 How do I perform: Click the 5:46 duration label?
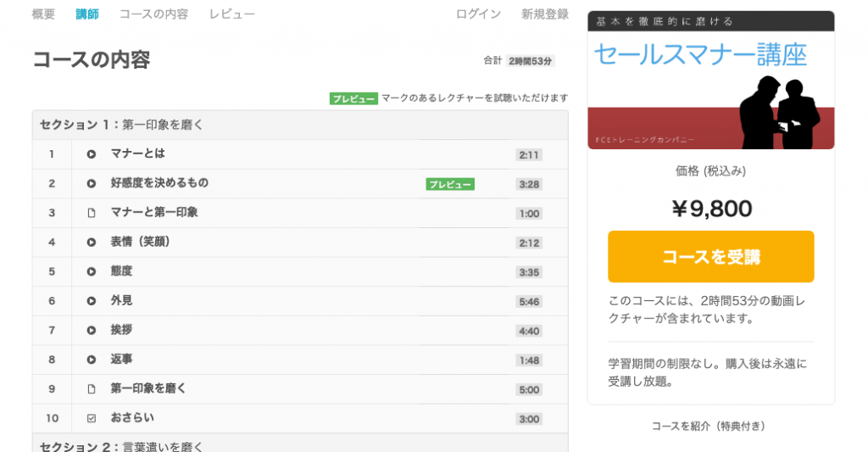point(529,302)
